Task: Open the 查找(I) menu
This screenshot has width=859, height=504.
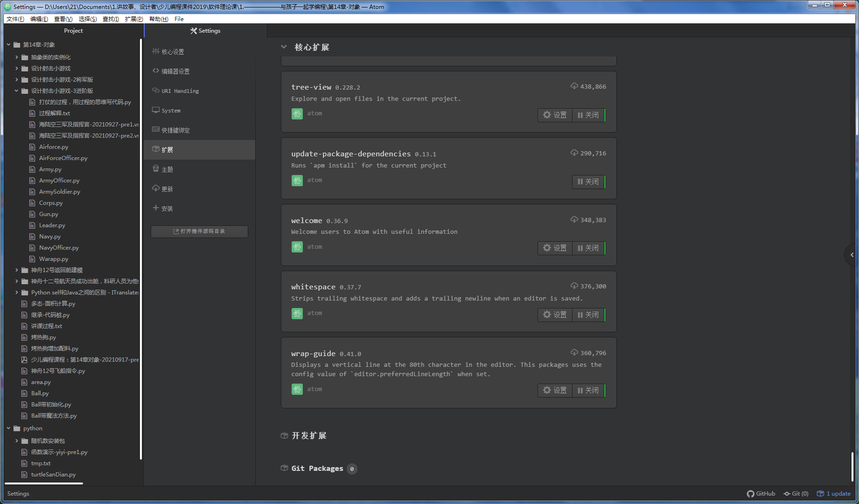Action: [111, 19]
